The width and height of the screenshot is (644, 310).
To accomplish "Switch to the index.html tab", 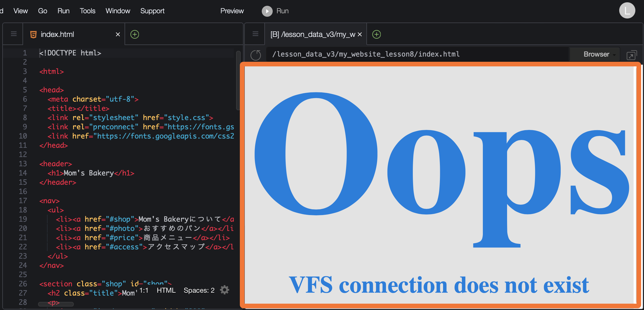I will pyautogui.click(x=58, y=34).
